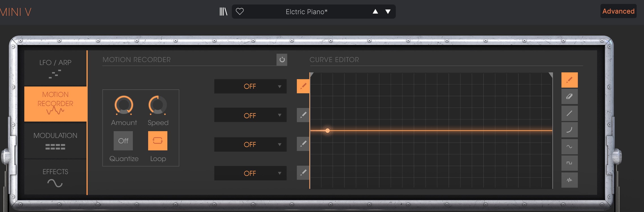Image resolution: width=644 pixels, height=212 pixels.
Task: Favorite the preset with the heart icon
Action: [240, 12]
